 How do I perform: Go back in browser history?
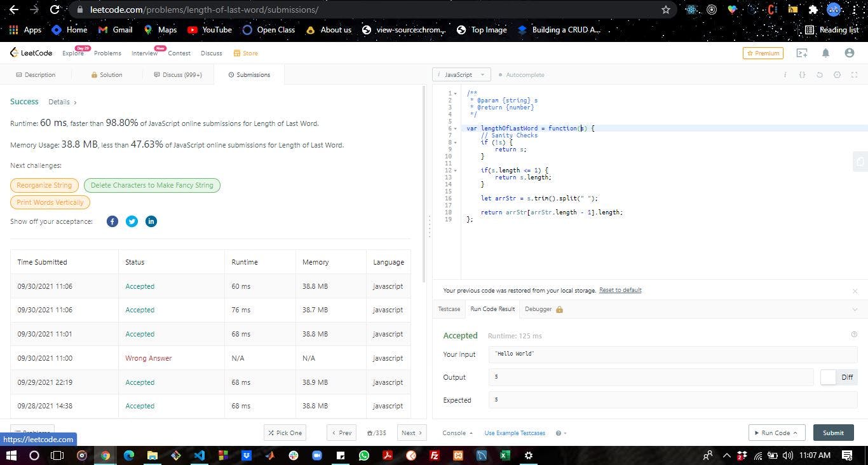pos(13,10)
